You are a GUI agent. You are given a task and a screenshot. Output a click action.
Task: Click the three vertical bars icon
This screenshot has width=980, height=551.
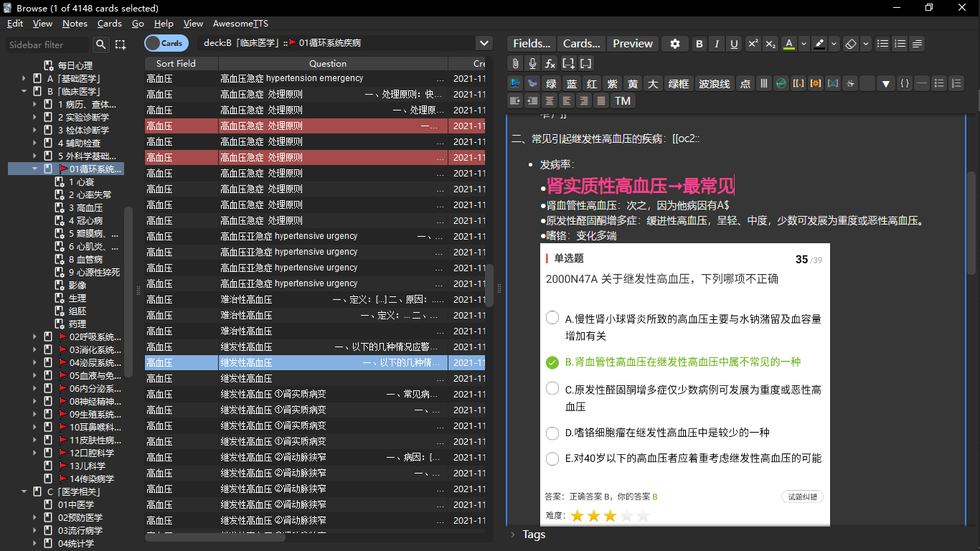(764, 83)
